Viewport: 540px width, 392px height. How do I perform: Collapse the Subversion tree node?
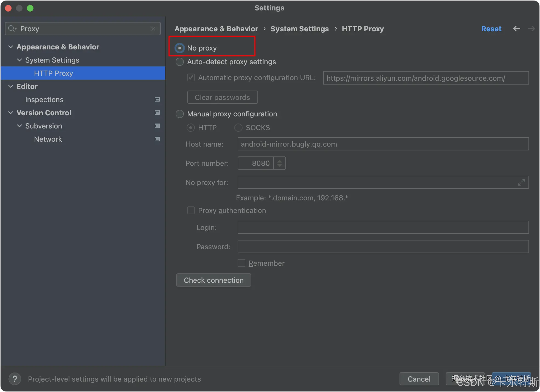tap(19, 126)
